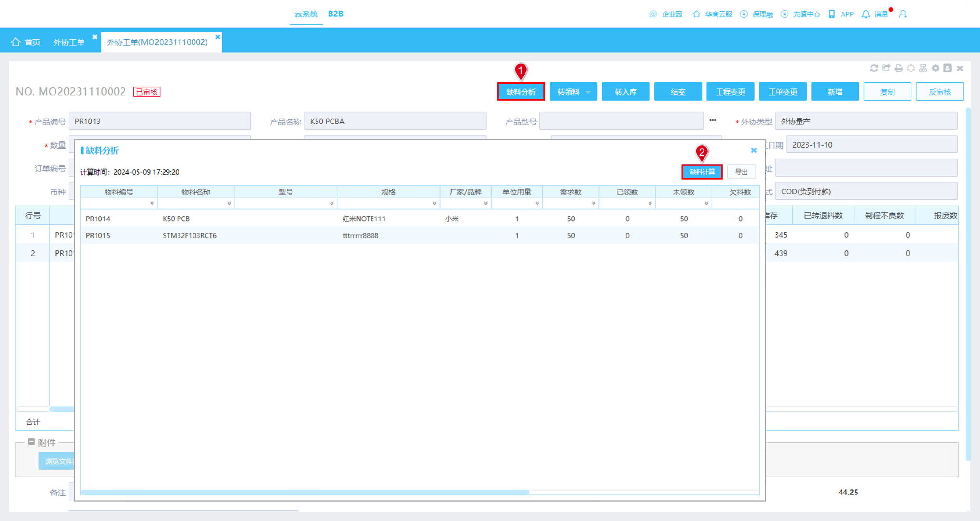Click the 转入库 button
This screenshot has height=521, width=980.
click(x=626, y=92)
